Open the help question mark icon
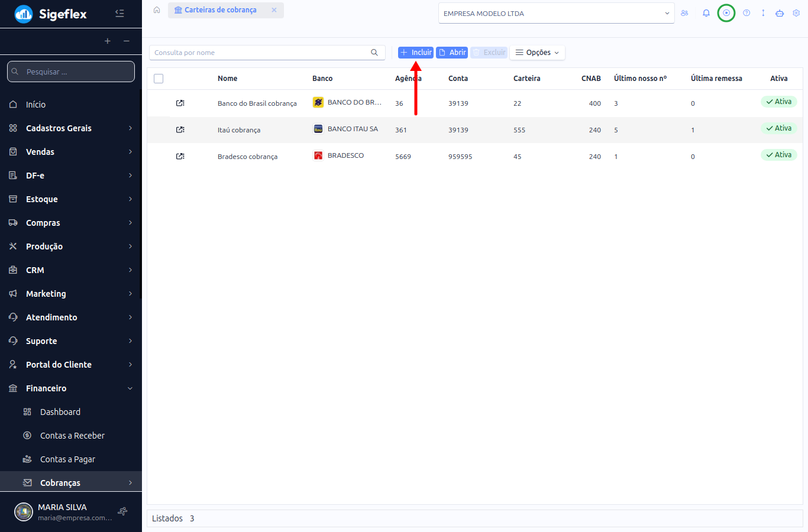 (x=746, y=13)
